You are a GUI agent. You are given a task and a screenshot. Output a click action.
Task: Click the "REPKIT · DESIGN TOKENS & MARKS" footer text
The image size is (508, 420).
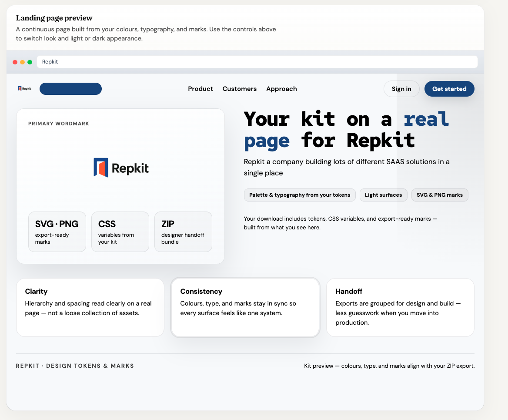[75, 366]
